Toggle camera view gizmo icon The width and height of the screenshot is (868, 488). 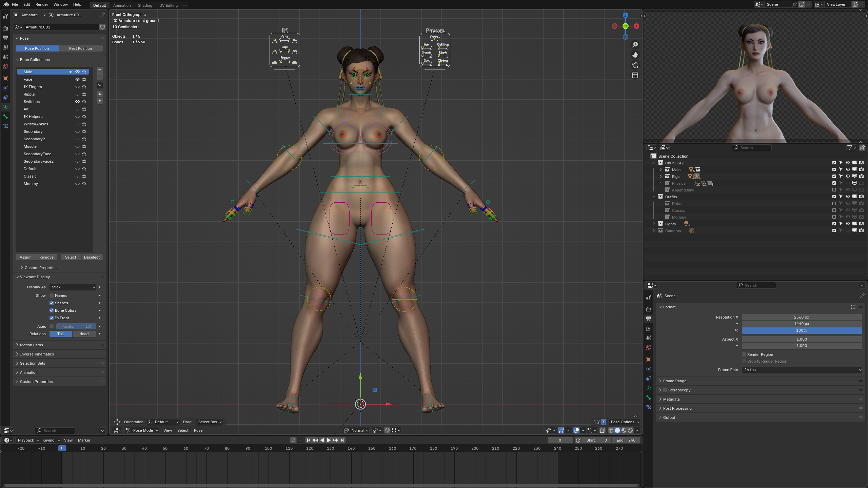pos(635,65)
